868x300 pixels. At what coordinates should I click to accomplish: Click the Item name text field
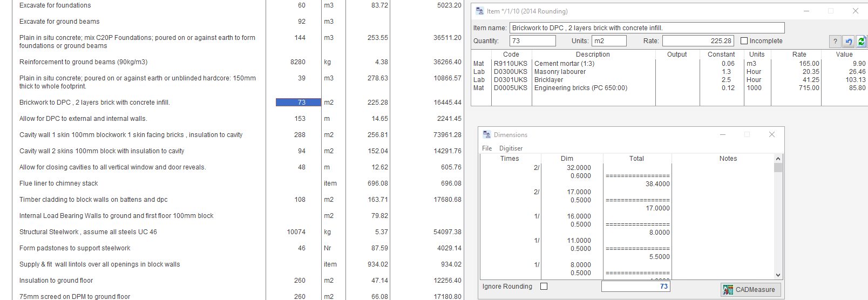(x=646, y=28)
